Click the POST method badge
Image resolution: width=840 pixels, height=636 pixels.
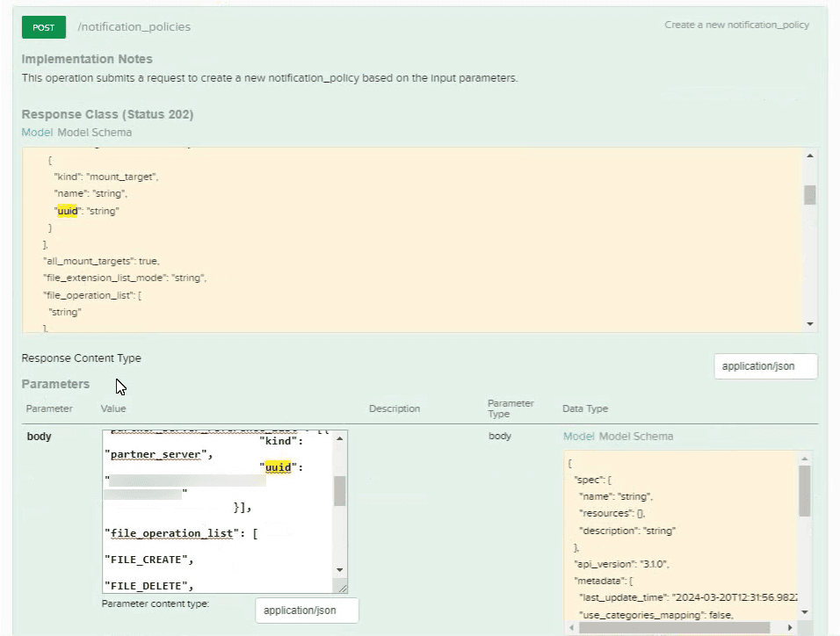pos(43,27)
